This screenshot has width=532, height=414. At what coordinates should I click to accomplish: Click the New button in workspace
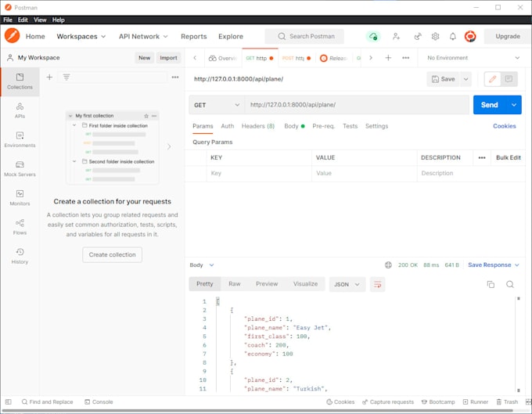pos(144,58)
